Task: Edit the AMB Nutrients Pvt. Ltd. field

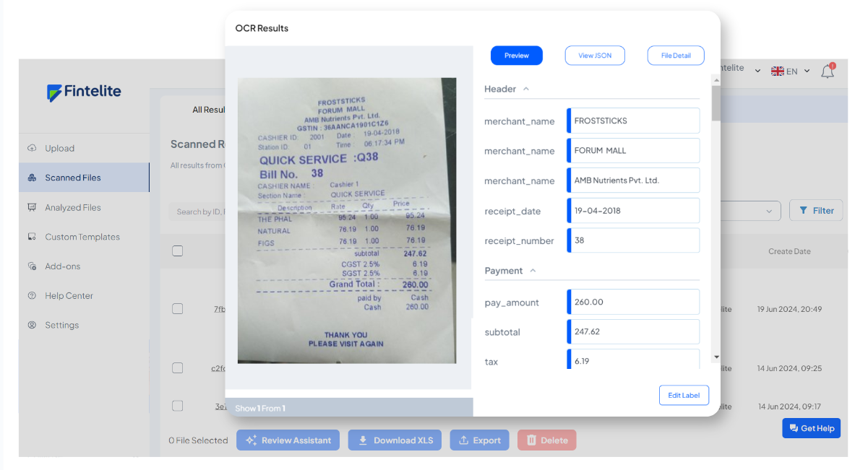Action: [x=633, y=180]
